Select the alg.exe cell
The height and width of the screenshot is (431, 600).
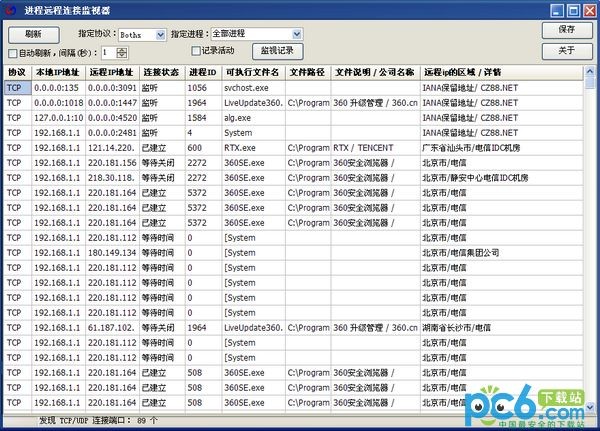(253, 118)
